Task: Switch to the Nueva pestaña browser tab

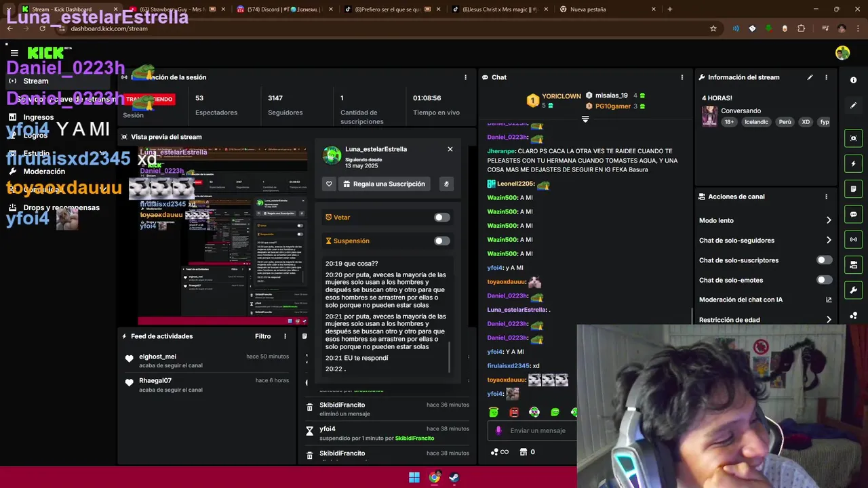Action: click(x=608, y=9)
